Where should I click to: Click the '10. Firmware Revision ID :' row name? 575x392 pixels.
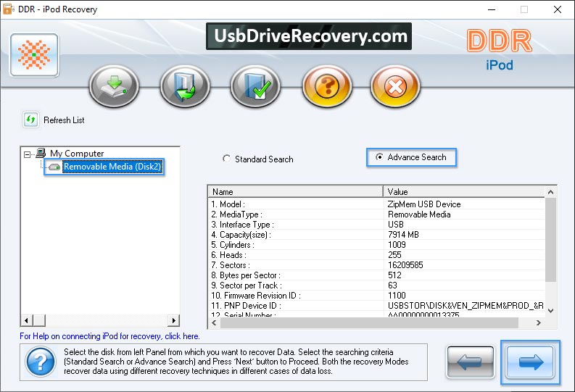click(x=256, y=296)
